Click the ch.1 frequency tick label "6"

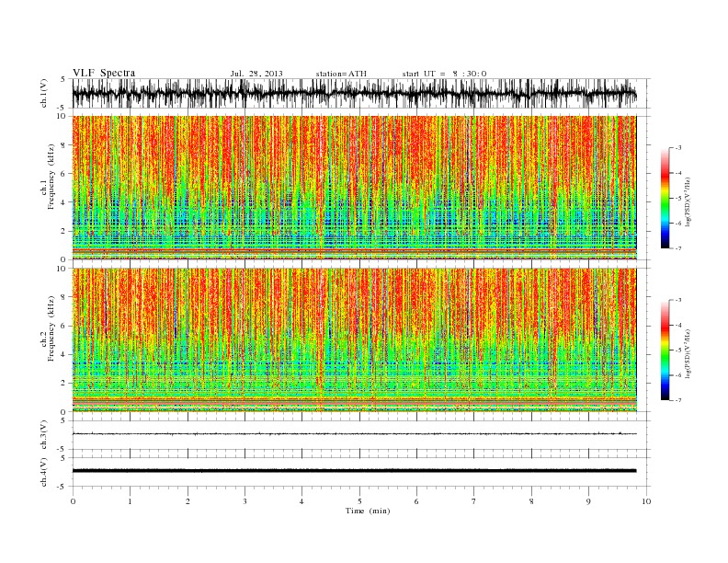(63, 173)
